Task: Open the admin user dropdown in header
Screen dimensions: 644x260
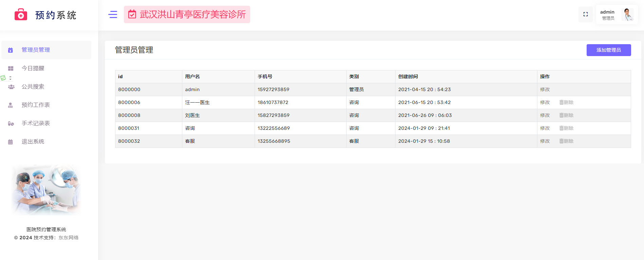Action: [x=607, y=15]
